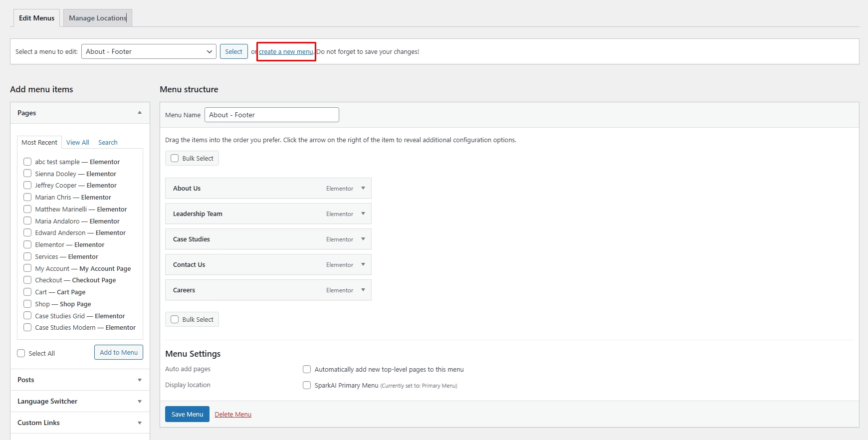The width and height of the screenshot is (868, 440).
Task: Expand the Case Studies item arrow
Action: coord(363,239)
